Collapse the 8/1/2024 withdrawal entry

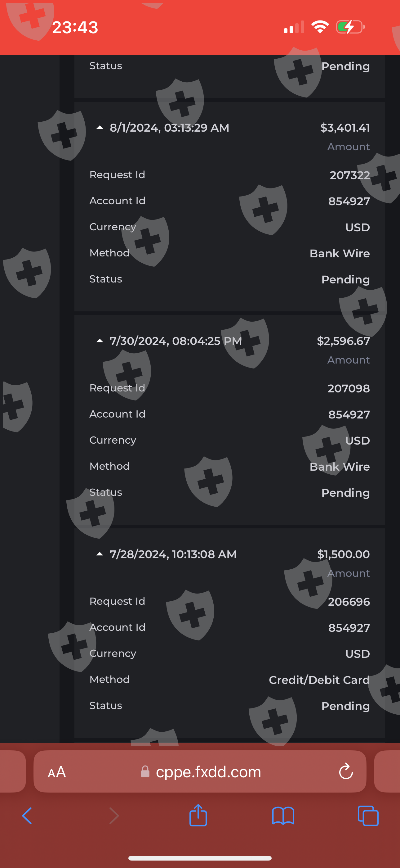[100, 128]
